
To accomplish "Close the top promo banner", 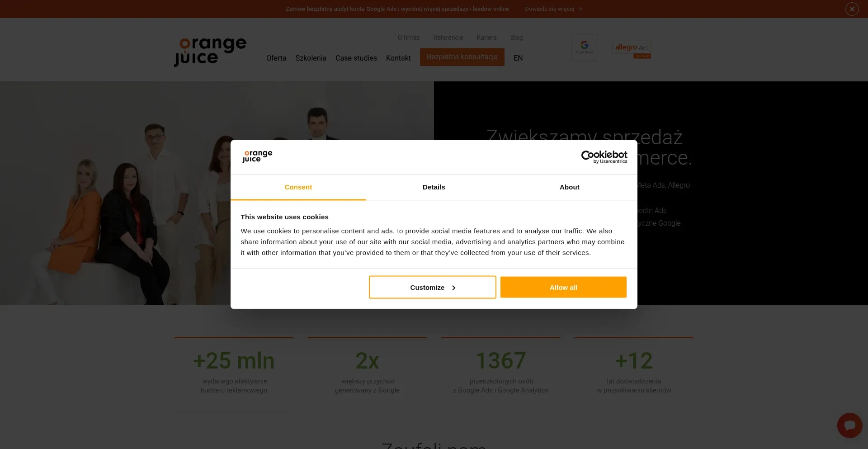I will pos(852,9).
